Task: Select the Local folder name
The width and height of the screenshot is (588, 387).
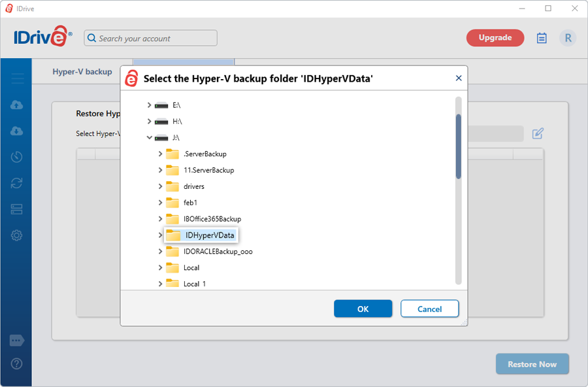Action: pyautogui.click(x=191, y=267)
